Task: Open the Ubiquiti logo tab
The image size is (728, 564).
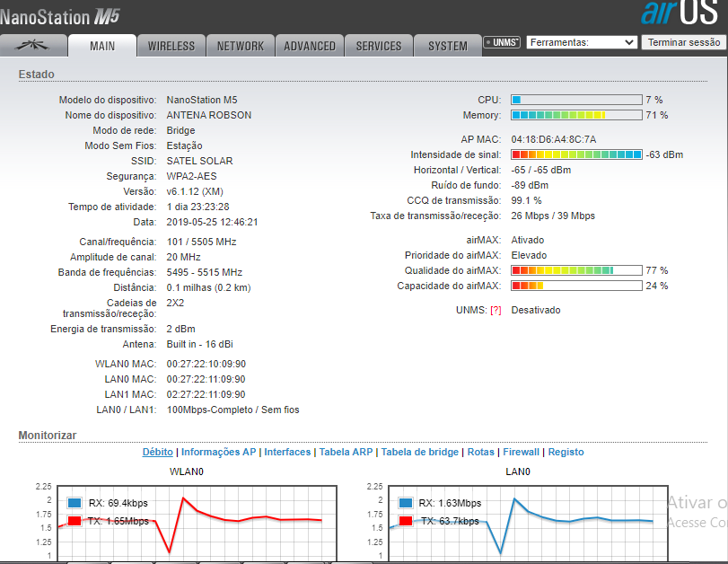Action: pyautogui.click(x=32, y=46)
